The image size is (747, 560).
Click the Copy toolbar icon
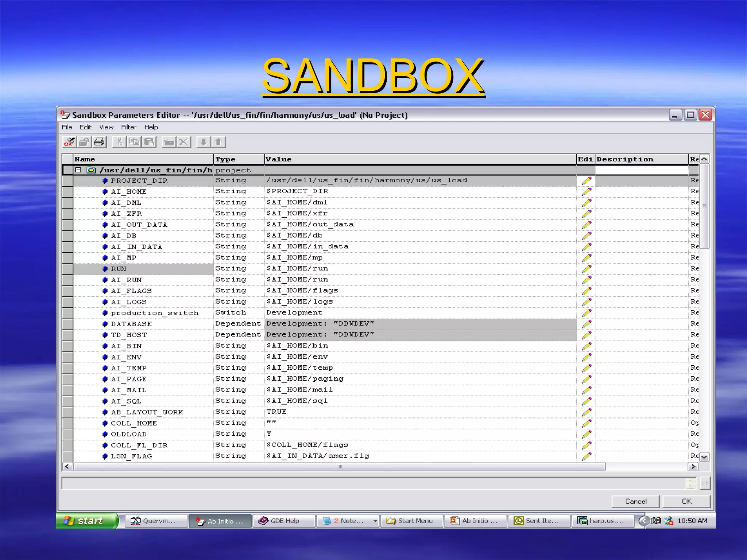[134, 142]
